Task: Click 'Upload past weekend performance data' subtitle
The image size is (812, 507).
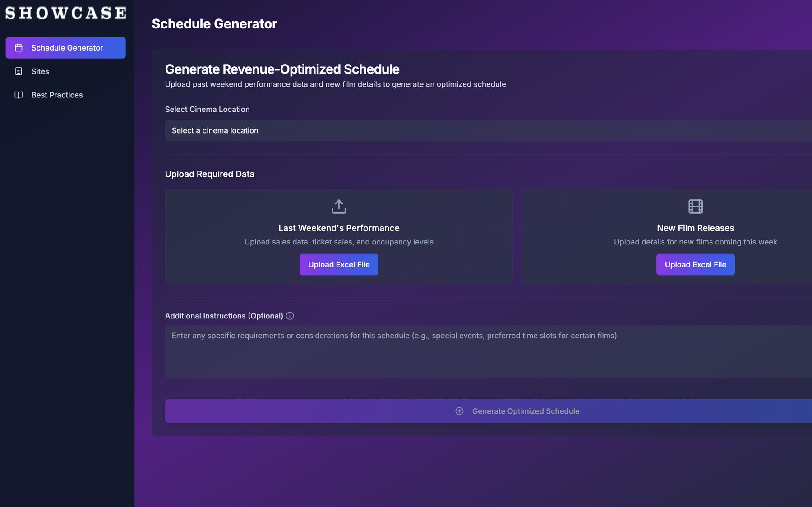Action: point(335,84)
